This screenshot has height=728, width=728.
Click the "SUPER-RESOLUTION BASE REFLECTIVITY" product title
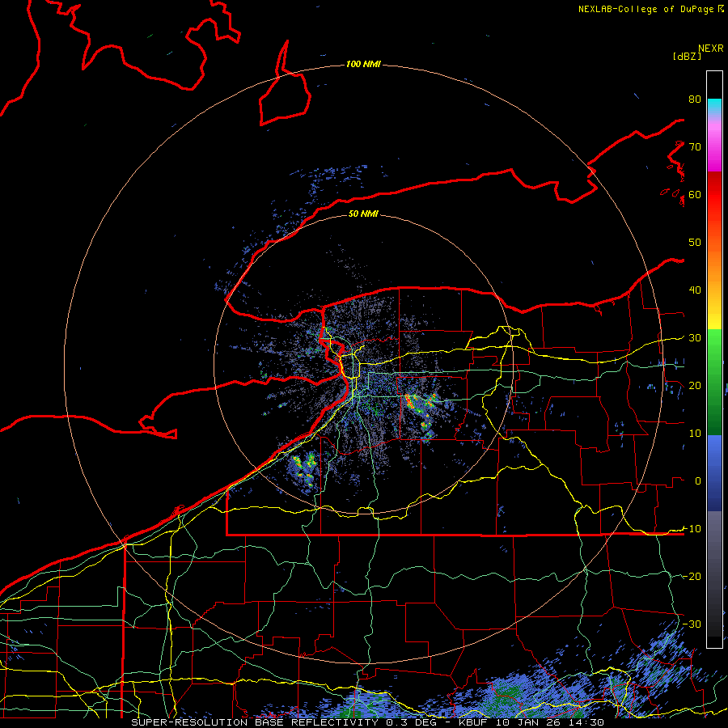coord(255,722)
